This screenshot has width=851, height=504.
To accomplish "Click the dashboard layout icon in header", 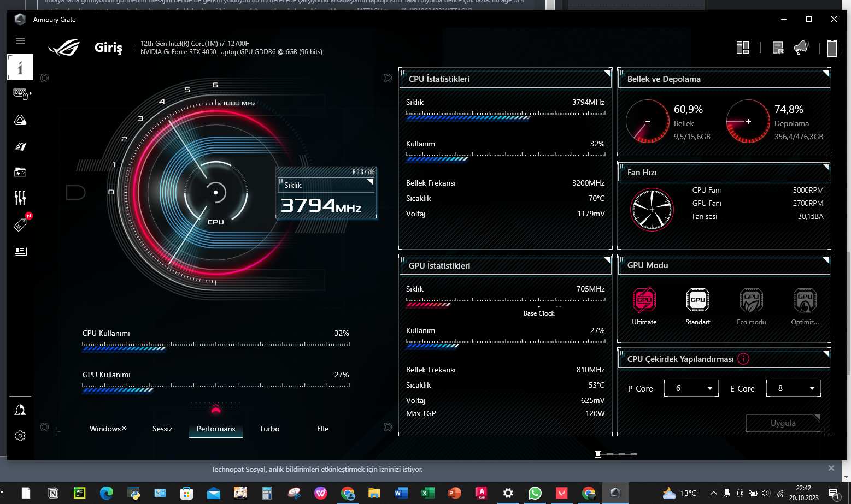I will coord(742,48).
